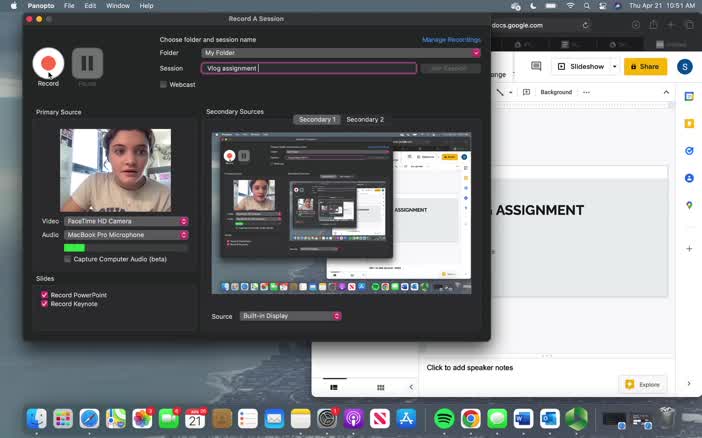Hide the side panel with the right chevron
Image resolution: width=702 pixels, height=438 pixels.
tap(689, 383)
